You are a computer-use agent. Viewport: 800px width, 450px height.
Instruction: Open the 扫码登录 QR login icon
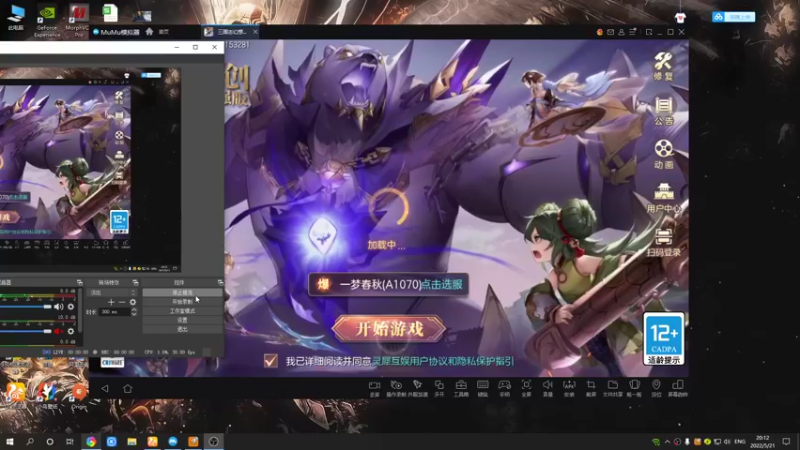point(663,242)
